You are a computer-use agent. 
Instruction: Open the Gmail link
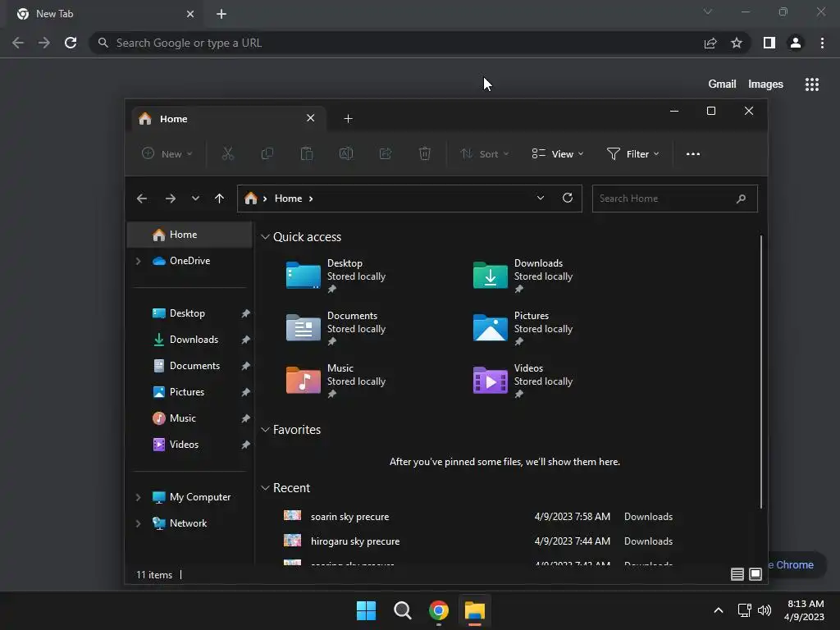point(722,84)
